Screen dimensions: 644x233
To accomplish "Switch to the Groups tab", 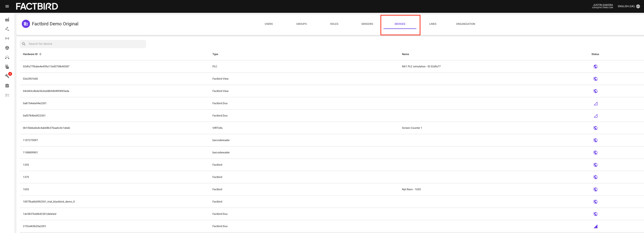I will click(x=301, y=24).
